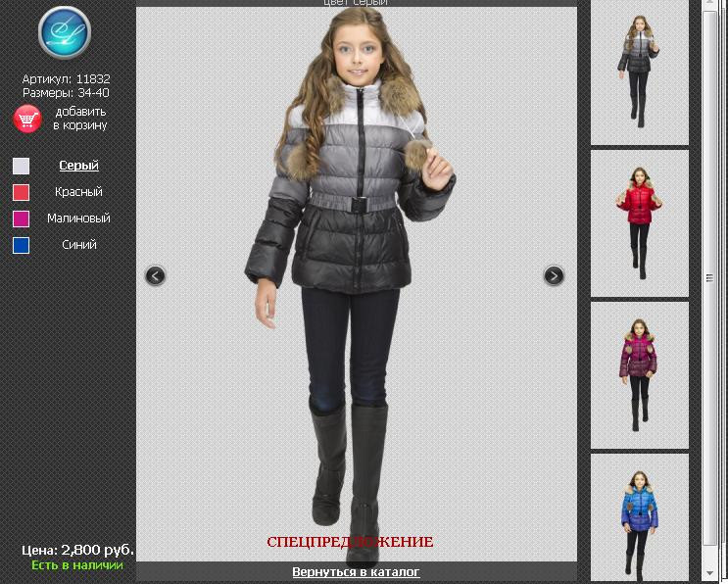Click the vertical scrollbar thumb
Image resolution: width=728 pixels, height=584 pixels.
tap(710, 278)
